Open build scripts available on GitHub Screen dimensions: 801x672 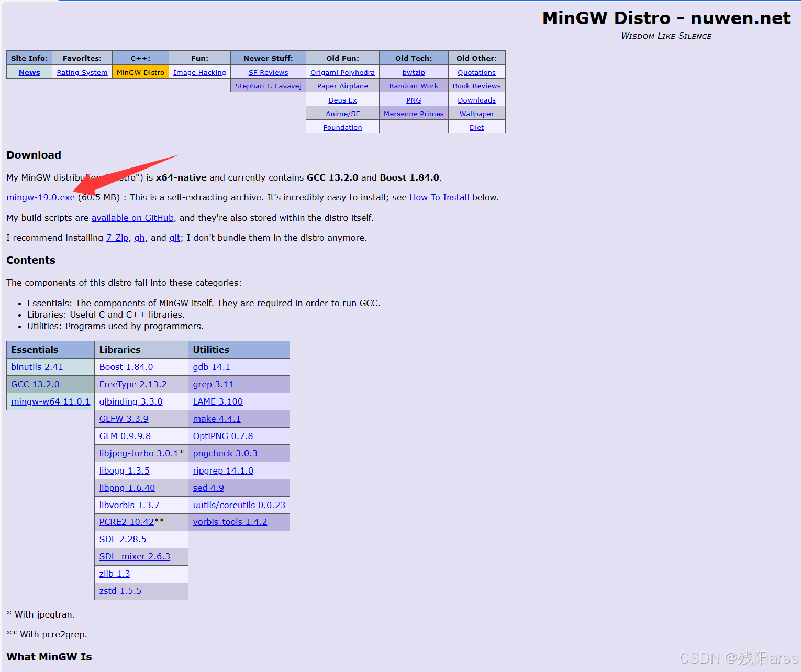(132, 218)
